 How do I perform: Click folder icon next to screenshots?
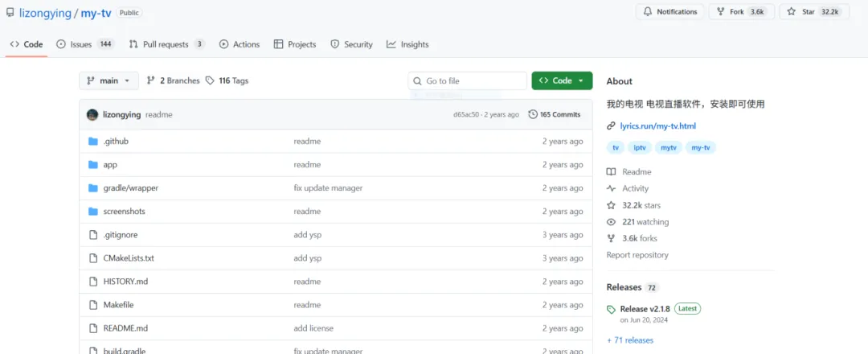(x=93, y=211)
